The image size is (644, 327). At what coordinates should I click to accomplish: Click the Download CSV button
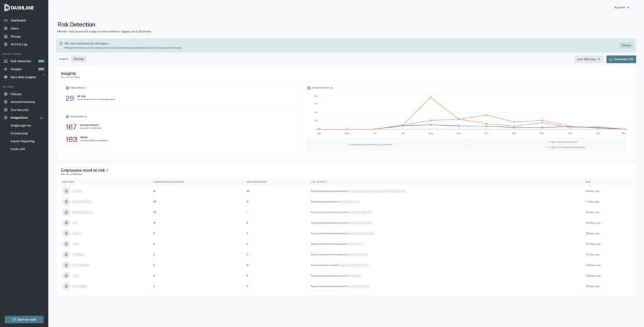click(621, 59)
